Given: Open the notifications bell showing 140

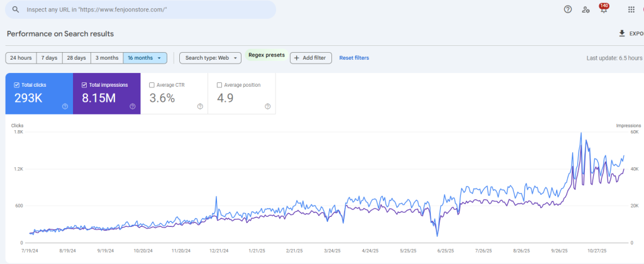Looking at the screenshot, I should point(604,9).
